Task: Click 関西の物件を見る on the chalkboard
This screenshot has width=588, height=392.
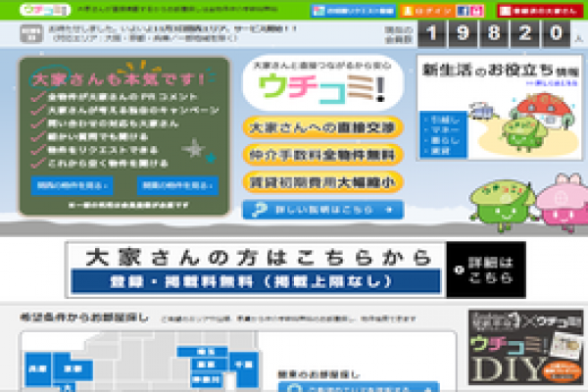Action: pyautogui.click(x=72, y=185)
